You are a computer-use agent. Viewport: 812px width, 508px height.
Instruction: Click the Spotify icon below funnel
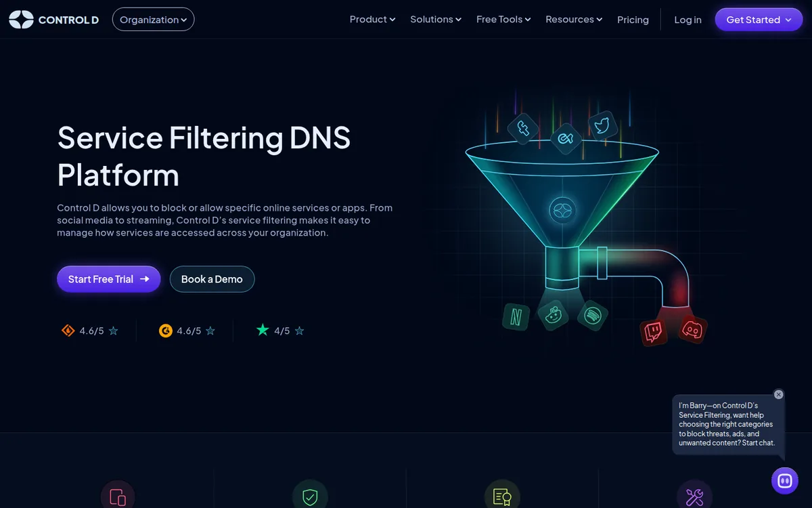pos(593,316)
